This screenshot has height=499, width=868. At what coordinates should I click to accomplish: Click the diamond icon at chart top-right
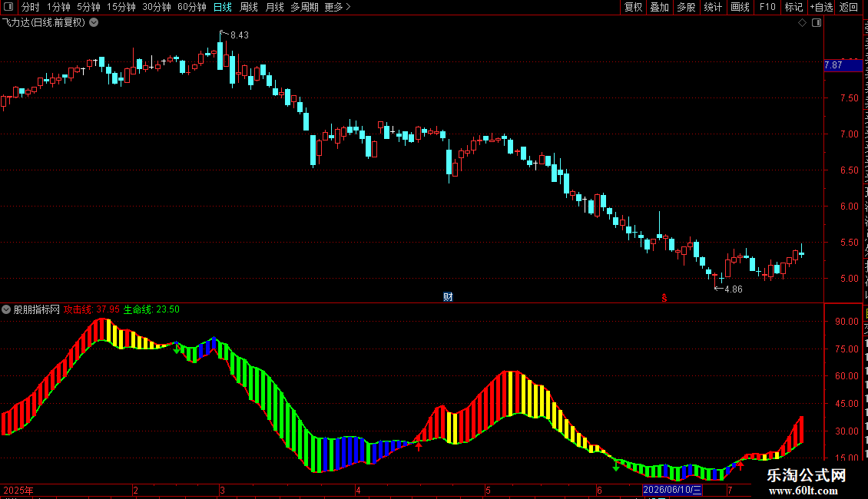coord(802,23)
